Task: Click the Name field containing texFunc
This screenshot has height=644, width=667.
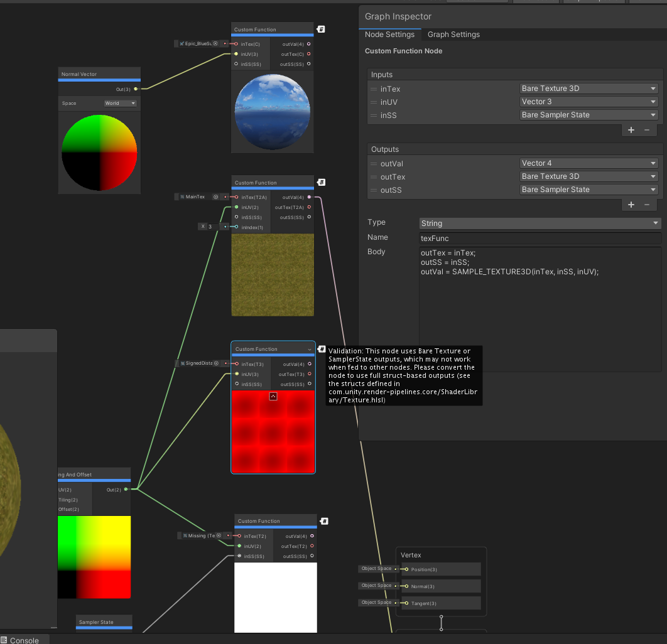Action: 540,239
